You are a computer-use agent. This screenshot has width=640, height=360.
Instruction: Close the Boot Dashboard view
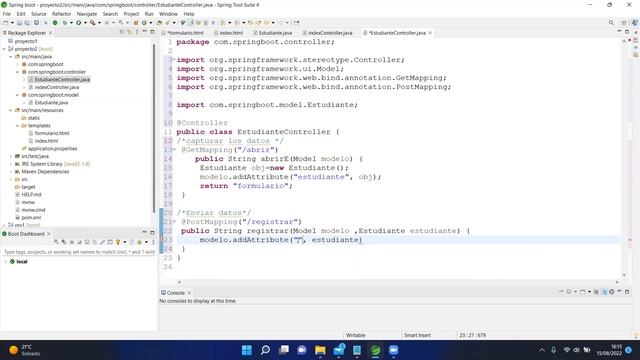pos(49,234)
